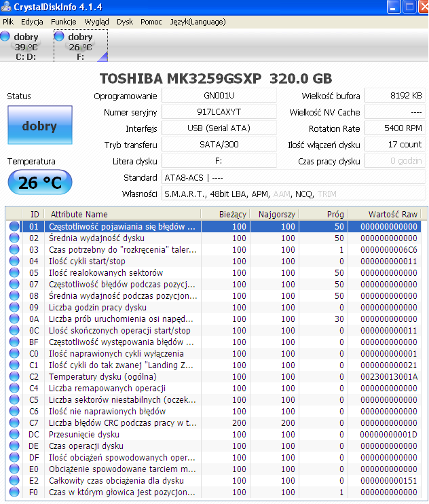Click the blue dobry status button

[40, 125]
